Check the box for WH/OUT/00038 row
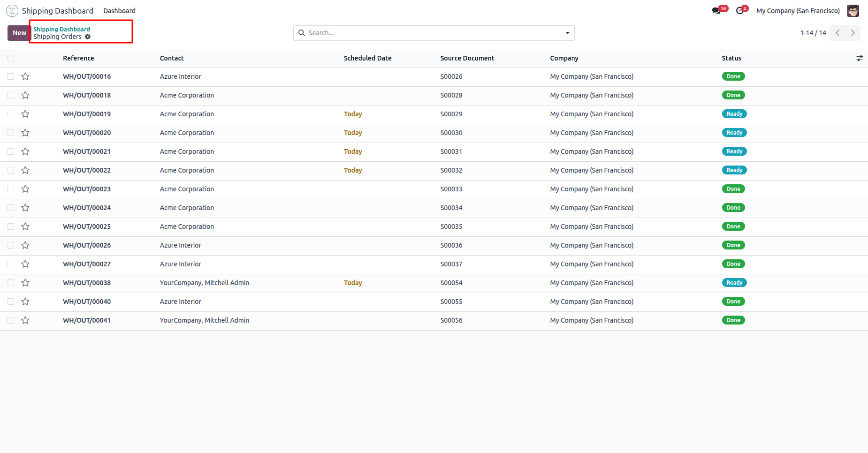868x453 pixels. [11, 283]
